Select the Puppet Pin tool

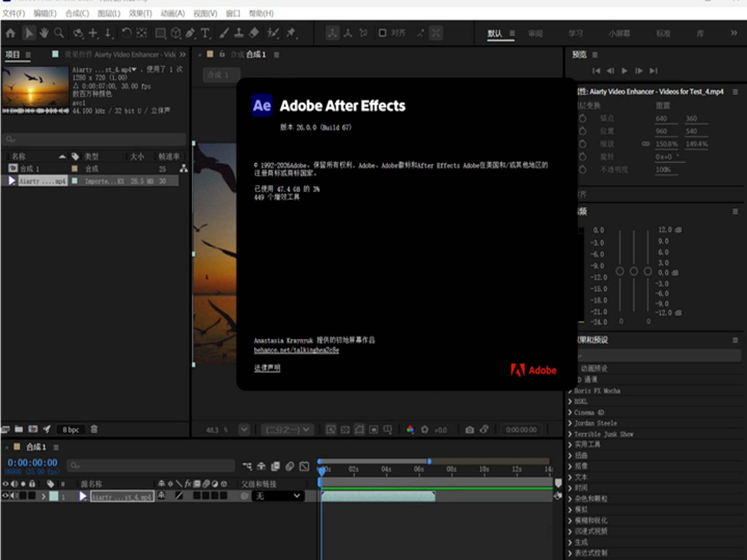pos(291,33)
